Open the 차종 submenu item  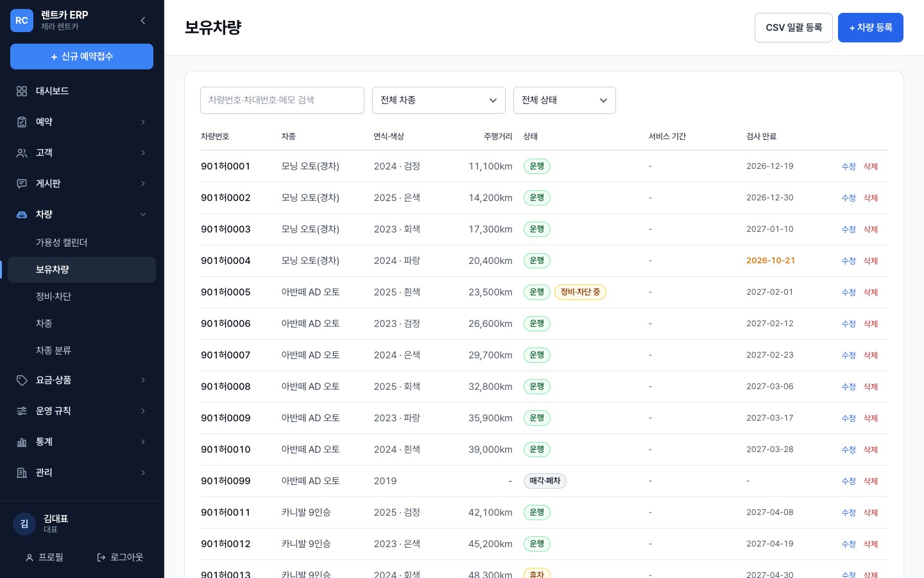click(x=81, y=324)
